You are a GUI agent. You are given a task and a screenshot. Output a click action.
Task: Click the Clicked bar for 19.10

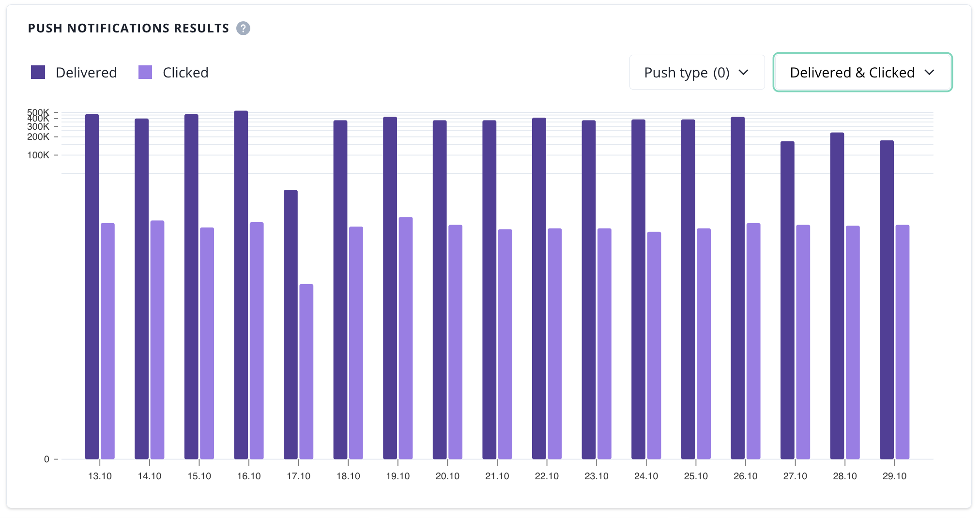click(x=406, y=338)
